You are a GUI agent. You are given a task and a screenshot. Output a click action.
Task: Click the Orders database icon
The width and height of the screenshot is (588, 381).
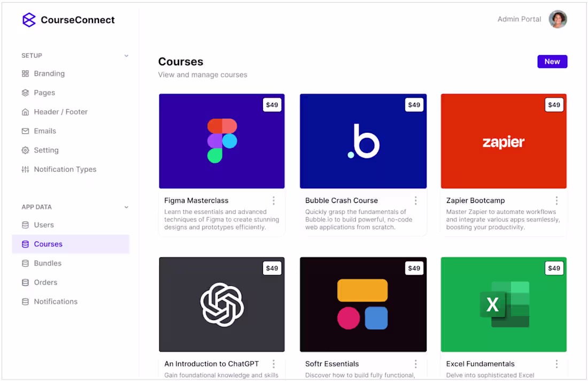[x=25, y=283]
